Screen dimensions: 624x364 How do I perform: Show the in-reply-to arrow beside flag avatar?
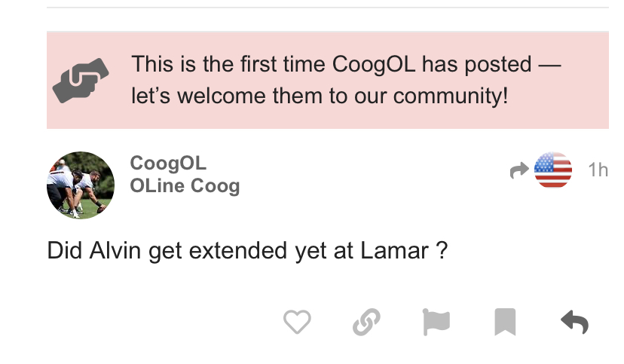[x=519, y=170]
